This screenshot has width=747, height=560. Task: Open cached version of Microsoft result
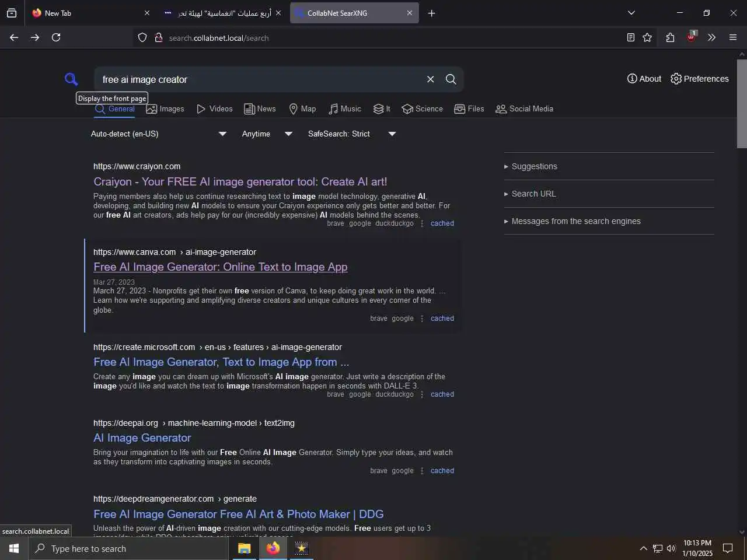pyautogui.click(x=442, y=394)
